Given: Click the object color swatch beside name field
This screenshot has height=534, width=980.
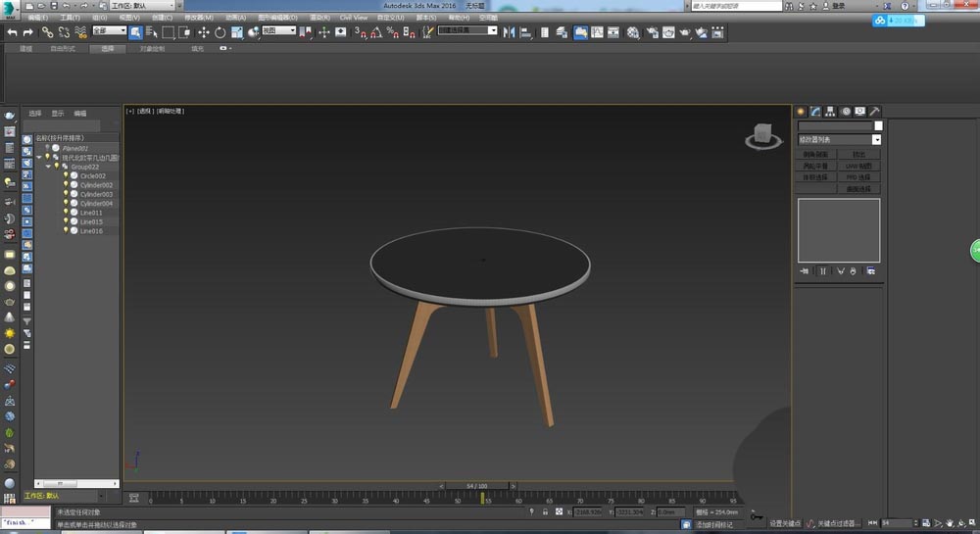Looking at the screenshot, I should (x=879, y=126).
